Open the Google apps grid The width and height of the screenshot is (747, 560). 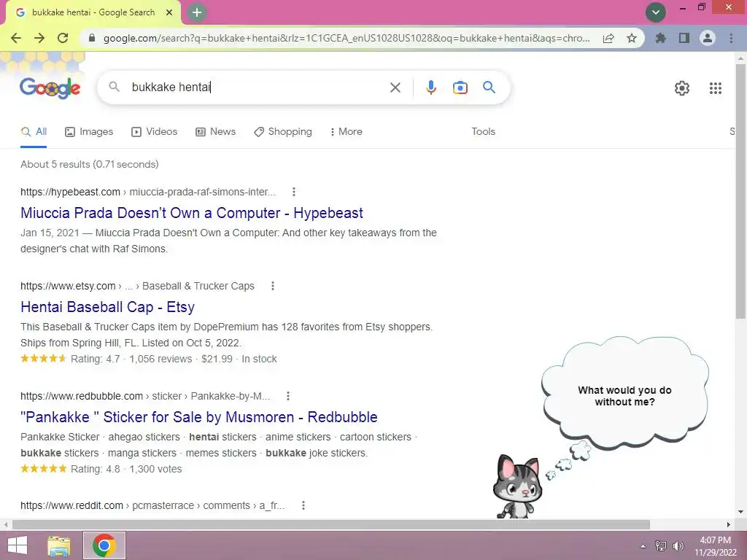click(x=716, y=88)
